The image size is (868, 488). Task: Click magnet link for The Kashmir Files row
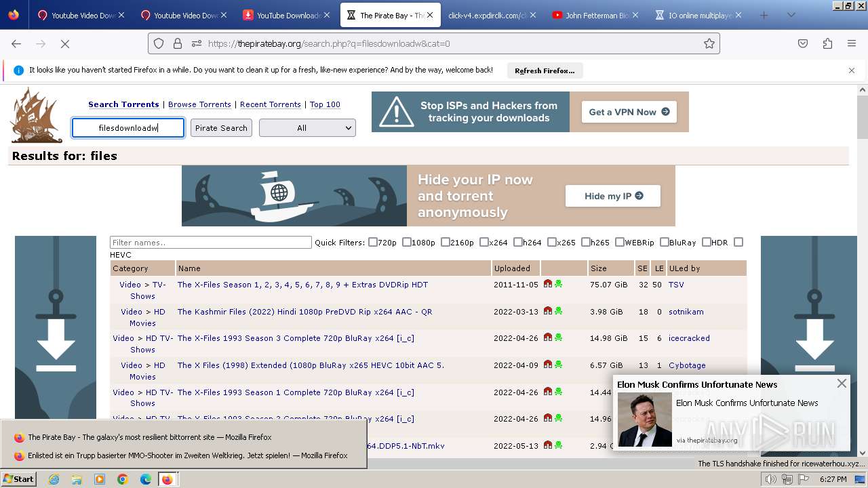548,311
